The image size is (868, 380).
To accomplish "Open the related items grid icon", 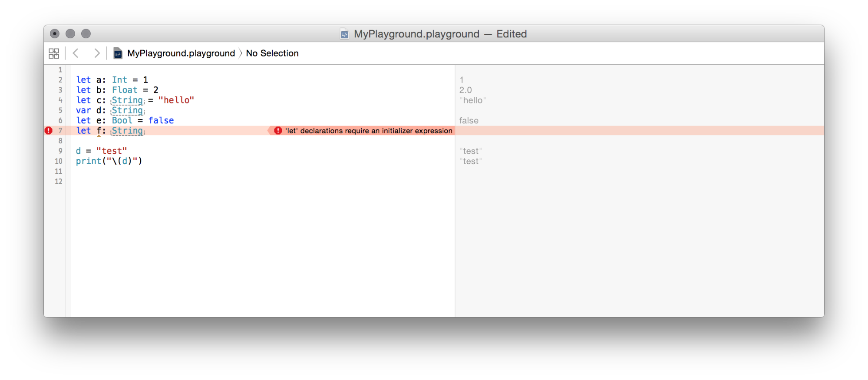I will [54, 53].
